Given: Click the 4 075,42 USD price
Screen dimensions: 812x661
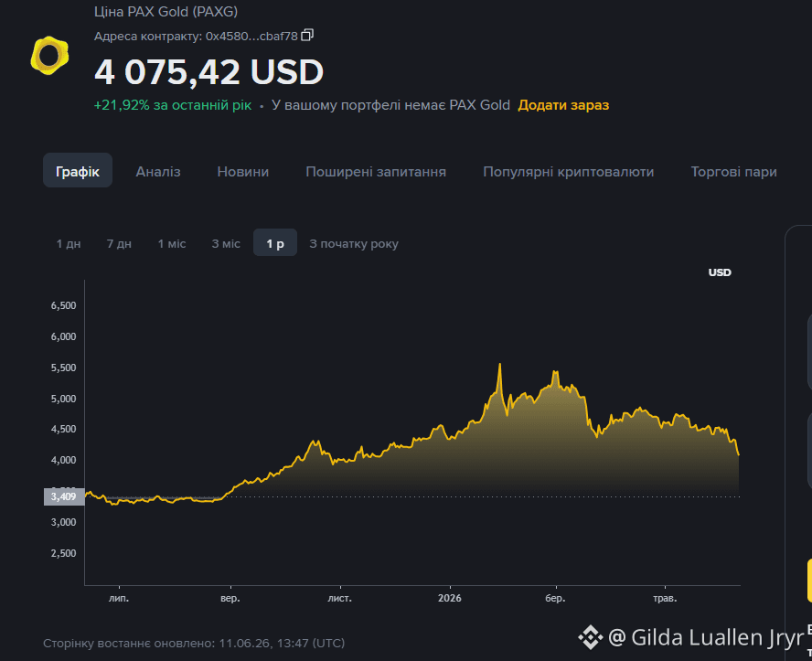Looking at the screenshot, I should pyautogui.click(x=208, y=72).
